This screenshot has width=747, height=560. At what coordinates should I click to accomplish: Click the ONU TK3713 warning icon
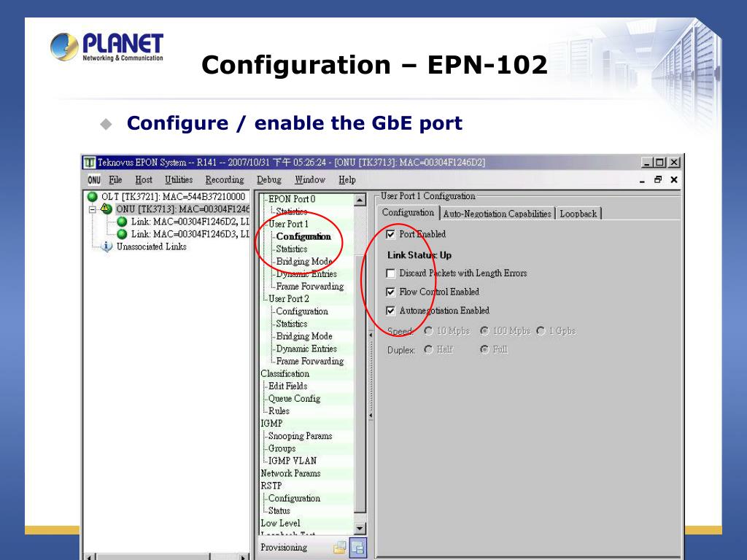[x=107, y=209]
